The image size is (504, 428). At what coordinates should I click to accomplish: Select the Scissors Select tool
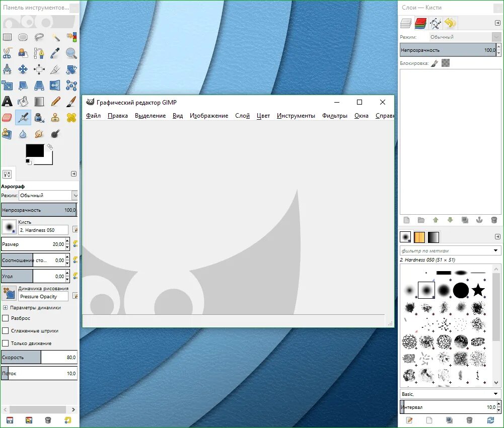(x=7, y=53)
